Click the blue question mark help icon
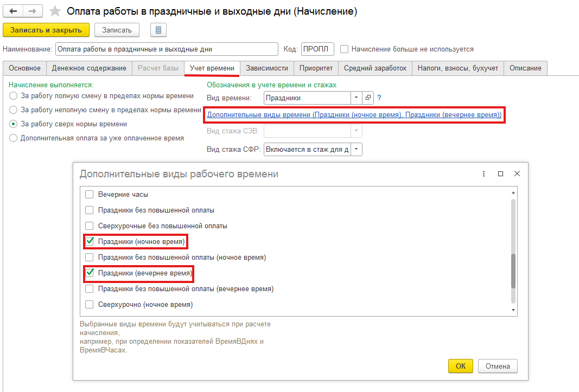Viewport: 579px width, 392px height. coord(379,98)
